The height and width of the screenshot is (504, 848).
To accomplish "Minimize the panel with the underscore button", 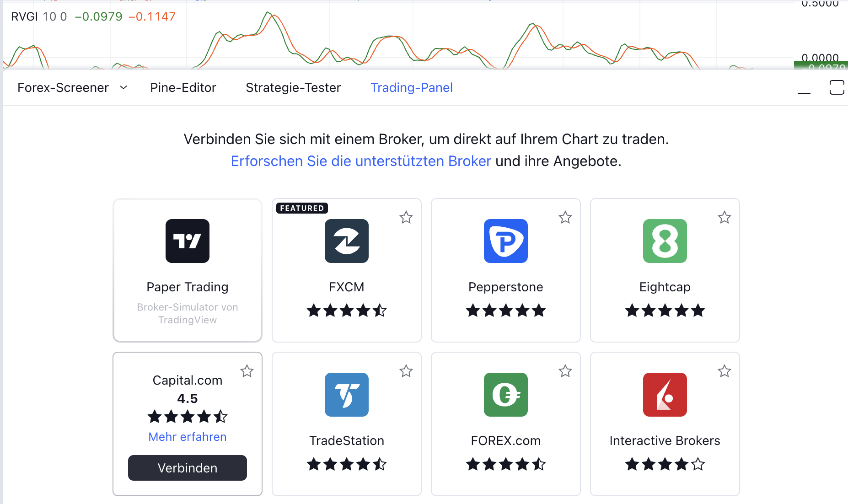I will [x=804, y=88].
